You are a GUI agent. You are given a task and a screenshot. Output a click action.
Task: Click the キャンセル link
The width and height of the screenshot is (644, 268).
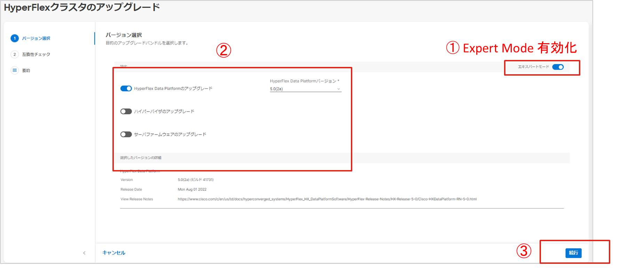coord(114,253)
